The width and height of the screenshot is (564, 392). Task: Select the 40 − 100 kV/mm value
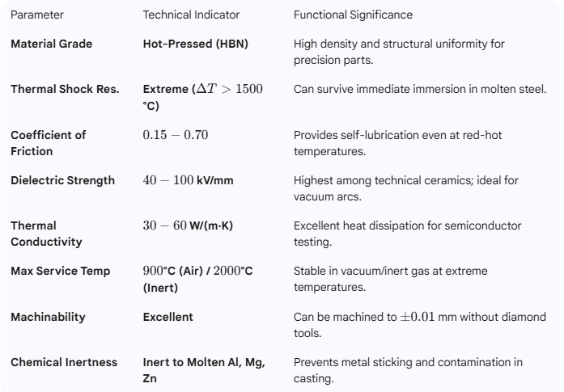pyautogui.click(x=188, y=180)
